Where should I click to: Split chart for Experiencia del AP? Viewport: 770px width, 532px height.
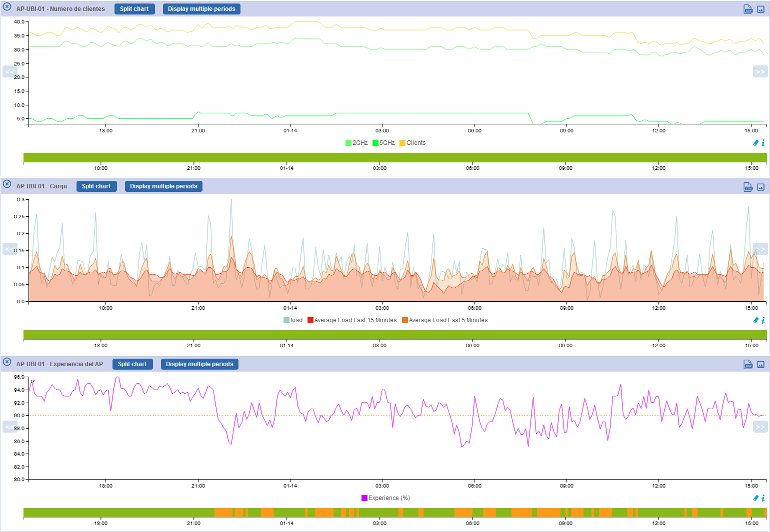(132, 364)
